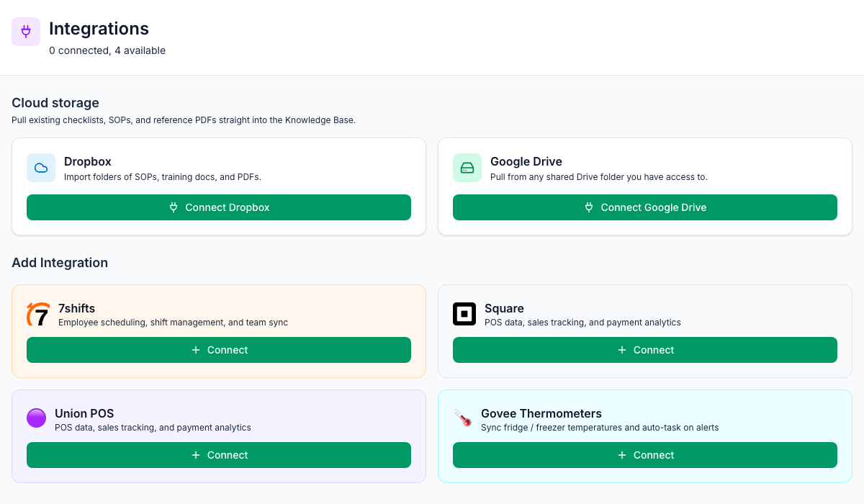Click the Union POS card title

84,413
